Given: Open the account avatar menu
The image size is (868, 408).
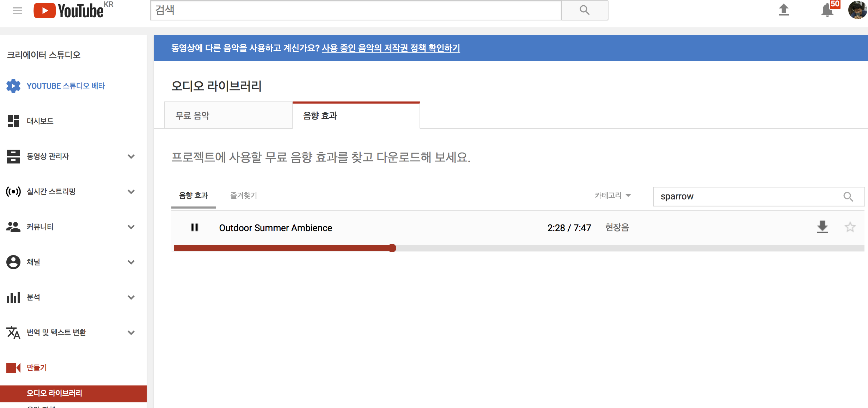Looking at the screenshot, I should (x=857, y=10).
